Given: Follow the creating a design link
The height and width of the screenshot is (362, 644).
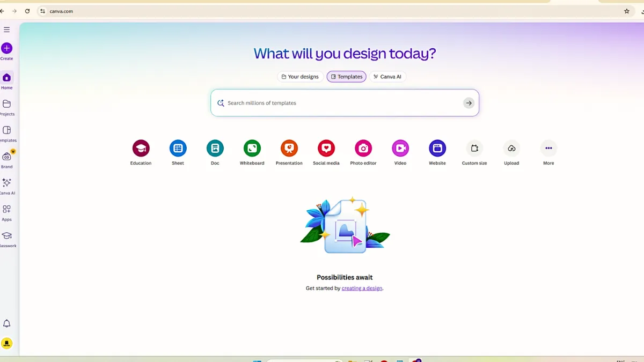Looking at the screenshot, I should click(x=362, y=289).
